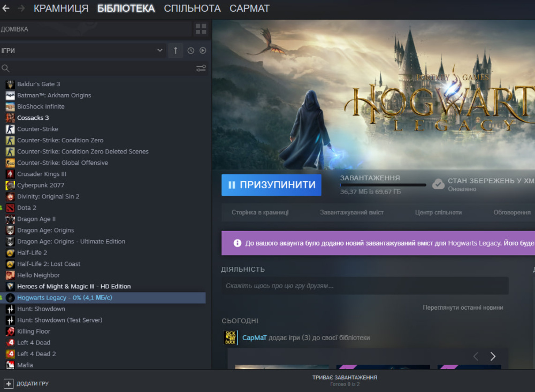Expand the Ігри category dropdown

point(160,50)
